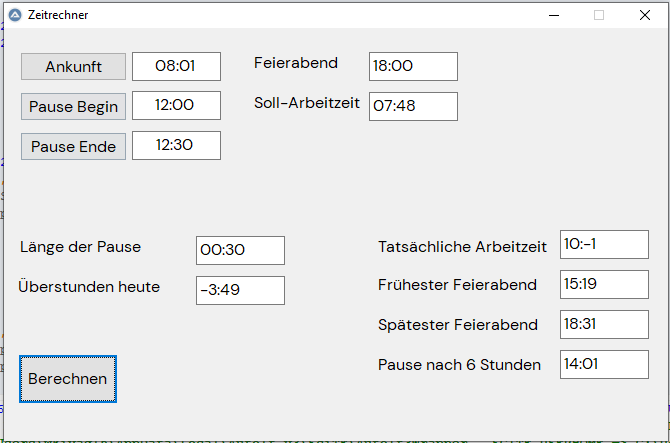Focus the Pause nach 6 Stunden field
The height and width of the screenshot is (443, 670).
point(604,364)
